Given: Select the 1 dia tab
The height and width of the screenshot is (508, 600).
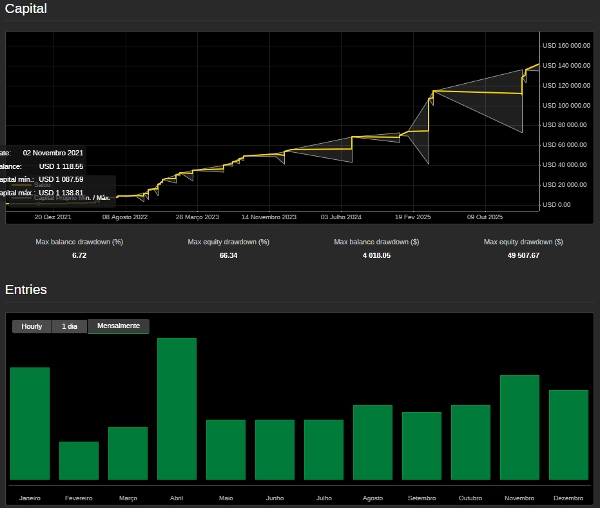Looking at the screenshot, I should (69, 326).
